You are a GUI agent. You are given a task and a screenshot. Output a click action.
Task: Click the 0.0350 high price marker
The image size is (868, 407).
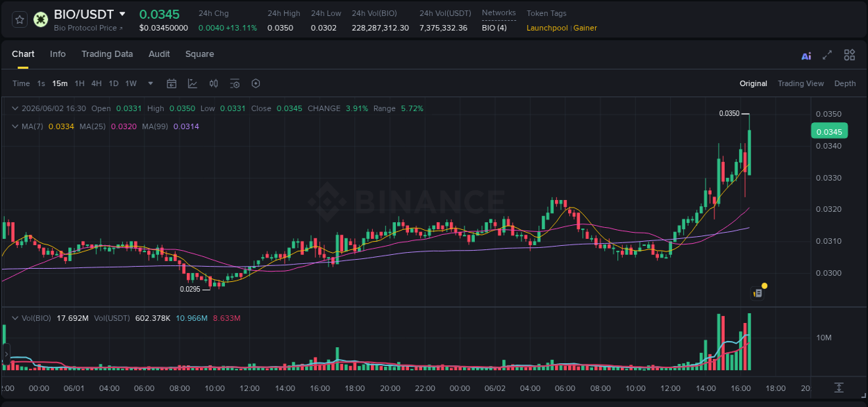pyautogui.click(x=729, y=113)
